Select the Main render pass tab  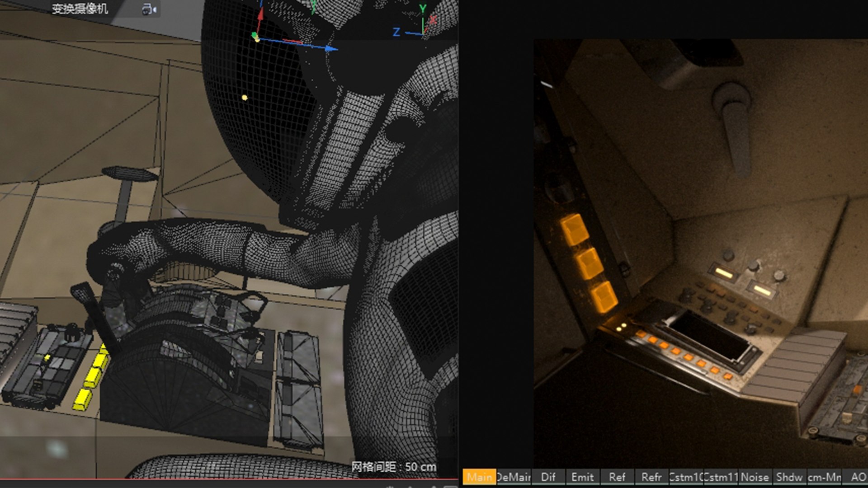coord(479,477)
